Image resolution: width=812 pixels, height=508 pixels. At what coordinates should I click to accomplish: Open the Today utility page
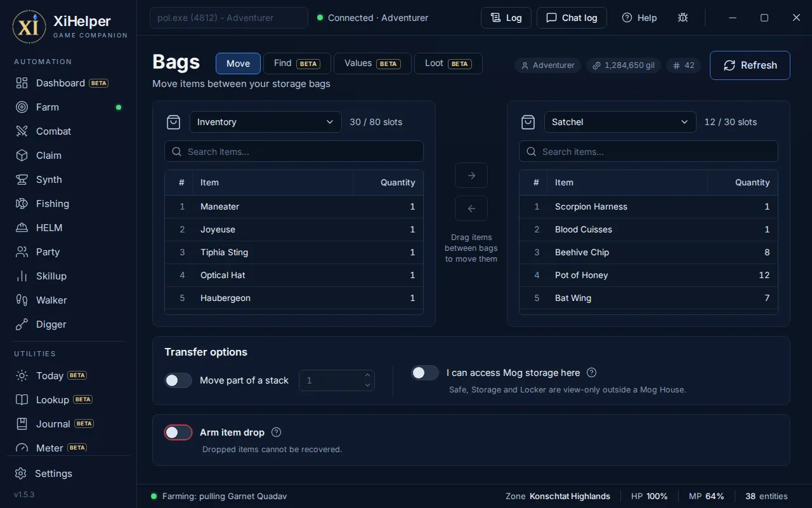point(68,376)
